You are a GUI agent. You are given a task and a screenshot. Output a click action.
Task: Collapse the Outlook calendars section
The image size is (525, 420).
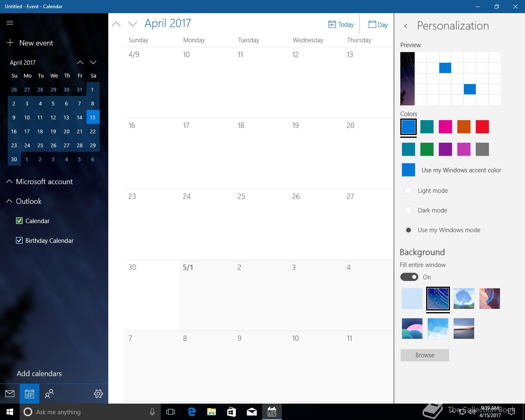coord(9,201)
